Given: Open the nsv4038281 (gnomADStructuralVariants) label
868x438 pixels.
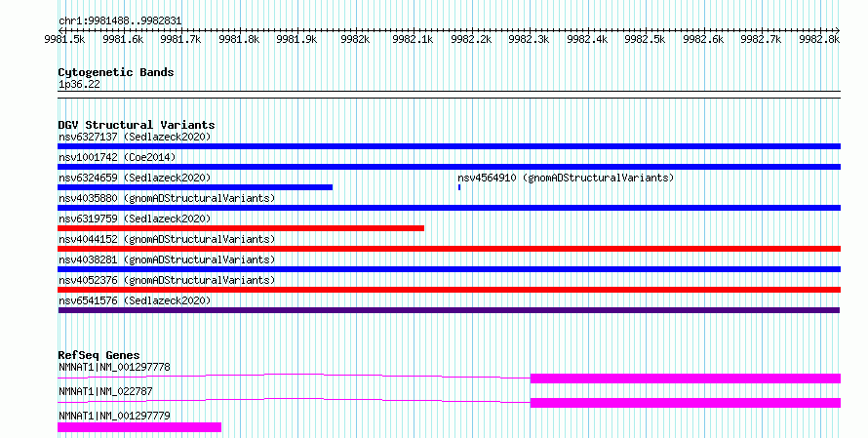Looking at the screenshot, I should tap(167, 259).
